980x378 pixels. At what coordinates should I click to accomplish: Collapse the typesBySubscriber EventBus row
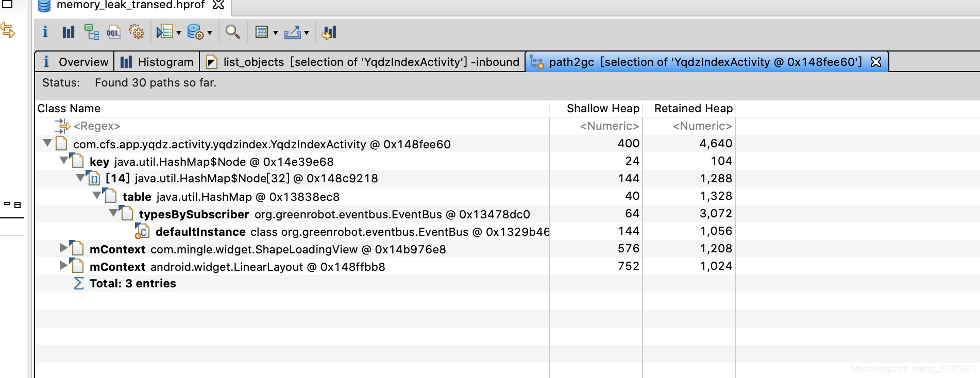(x=113, y=213)
